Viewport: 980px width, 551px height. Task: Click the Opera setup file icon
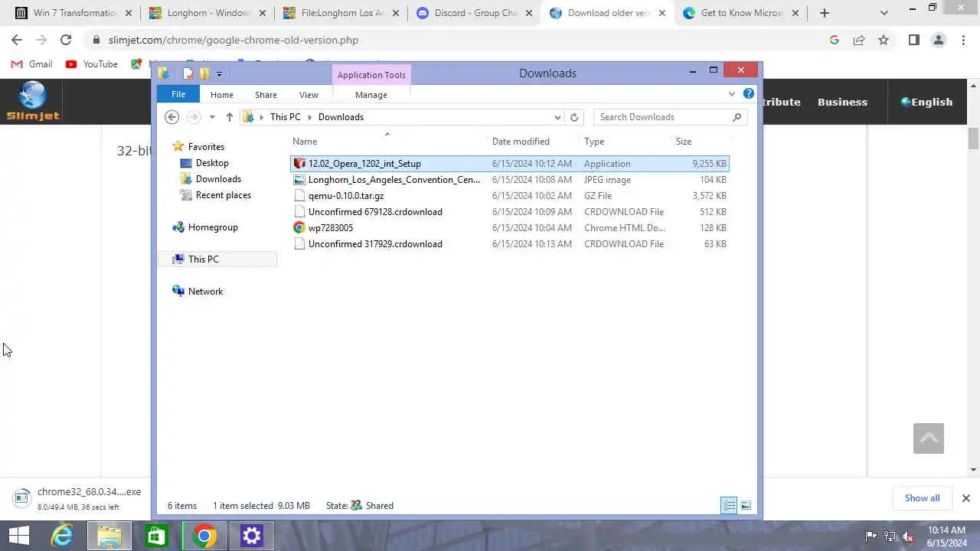pos(299,164)
